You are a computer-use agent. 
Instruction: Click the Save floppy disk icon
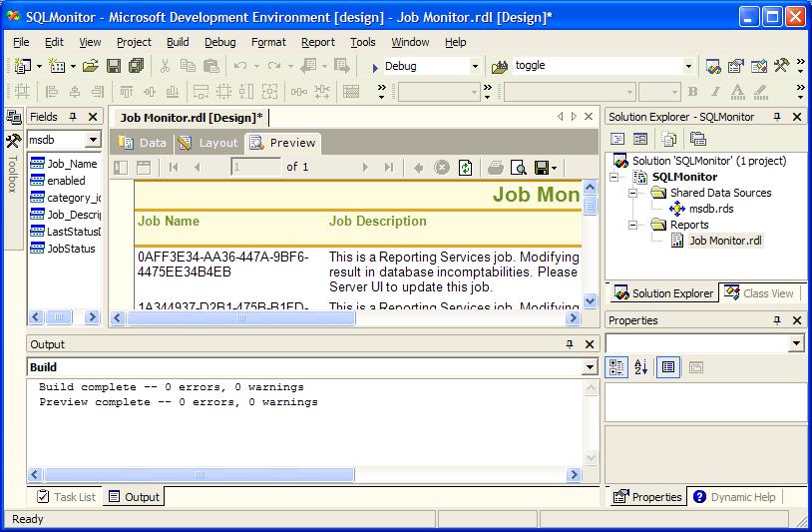click(x=114, y=66)
